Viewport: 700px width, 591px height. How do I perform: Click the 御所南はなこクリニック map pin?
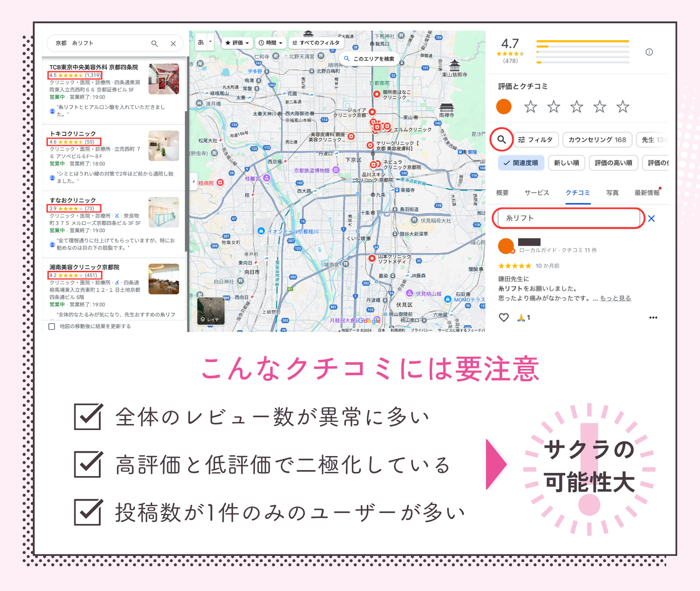click(x=377, y=94)
